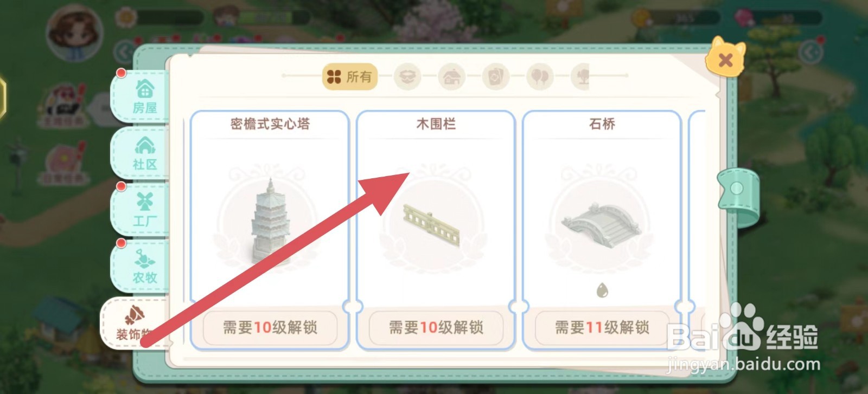Tap the stone bridge's 需要11级解锁 button
Screen dimensions: 868x394
tap(602, 327)
